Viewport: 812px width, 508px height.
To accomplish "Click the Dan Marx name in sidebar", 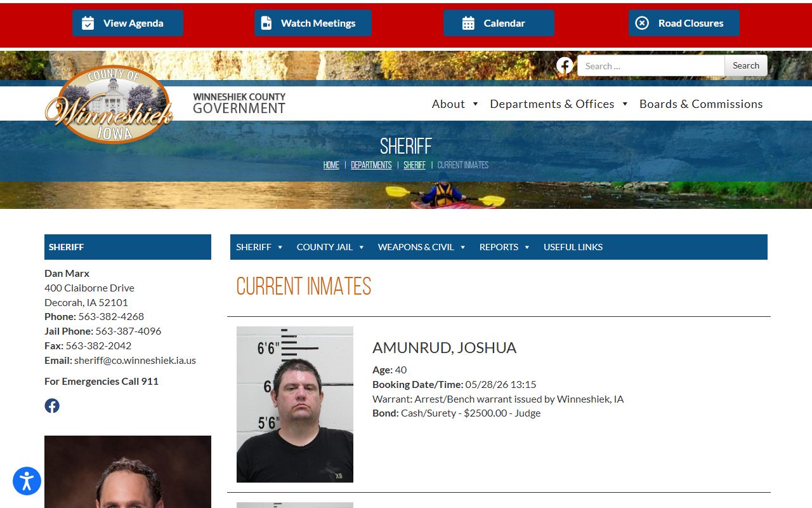I will [x=67, y=273].
